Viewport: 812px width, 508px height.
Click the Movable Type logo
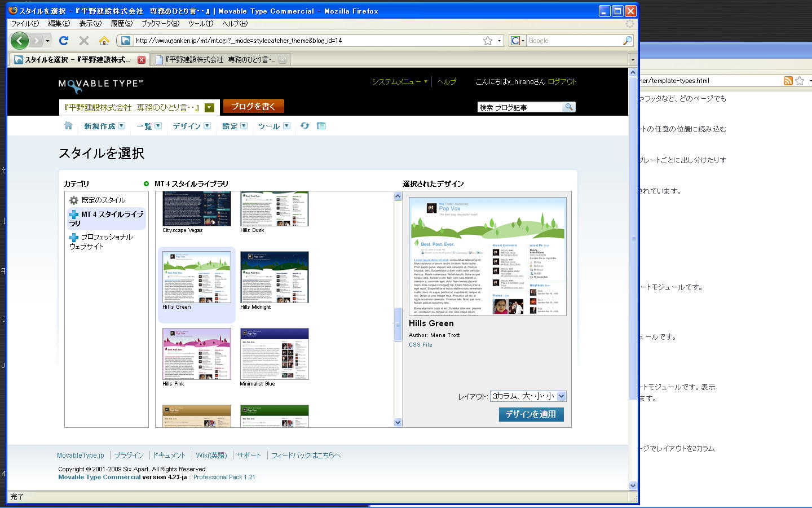pyautogui.click(x=101, y=85)
